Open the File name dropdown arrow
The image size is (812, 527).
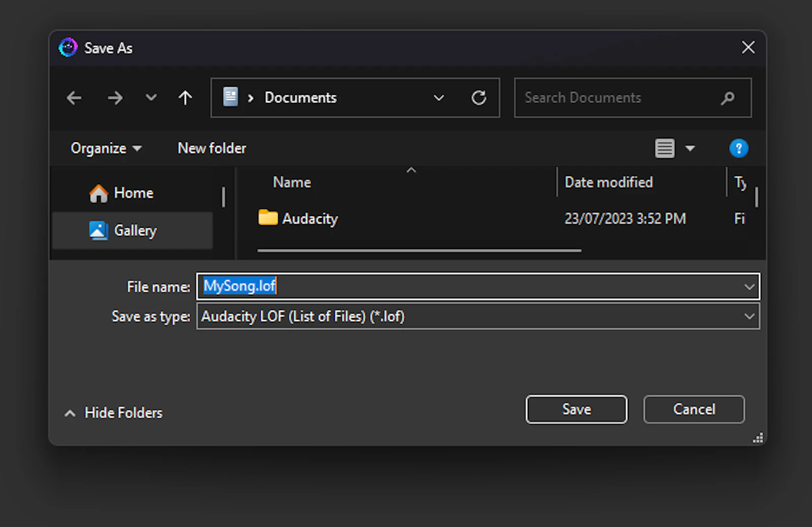749,287
